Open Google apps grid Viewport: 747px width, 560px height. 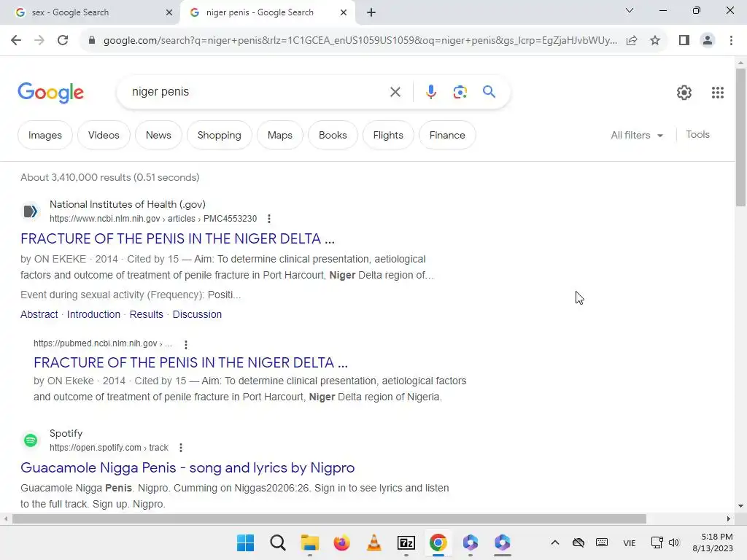tap(718, 93)
